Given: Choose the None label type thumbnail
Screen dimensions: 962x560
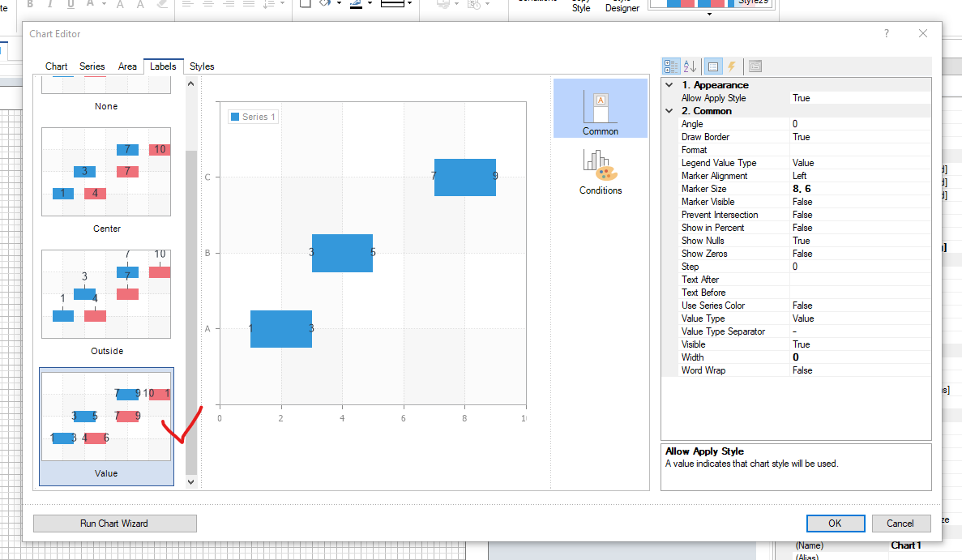Looking at the screenshot, I should (106, 95).
